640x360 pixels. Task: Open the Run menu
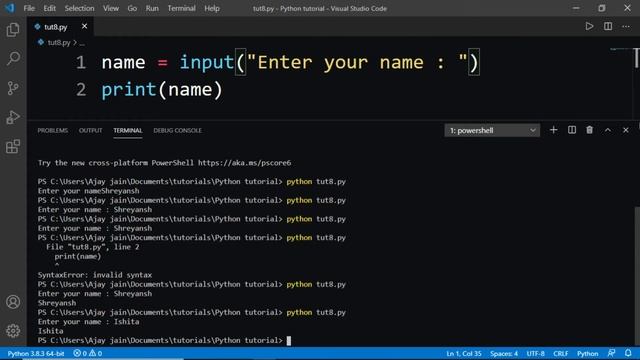[x=152, y=8]
